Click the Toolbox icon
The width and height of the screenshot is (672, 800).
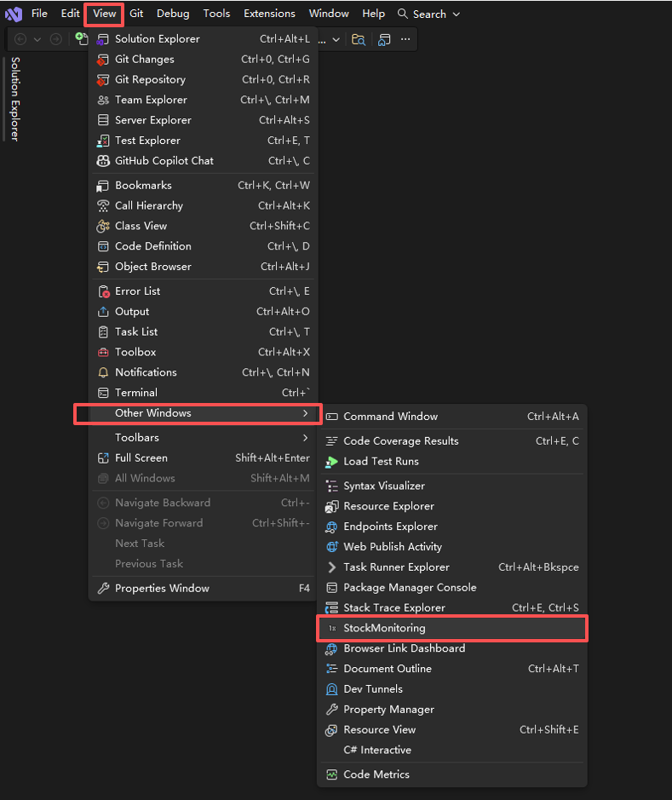click(103, 353)
